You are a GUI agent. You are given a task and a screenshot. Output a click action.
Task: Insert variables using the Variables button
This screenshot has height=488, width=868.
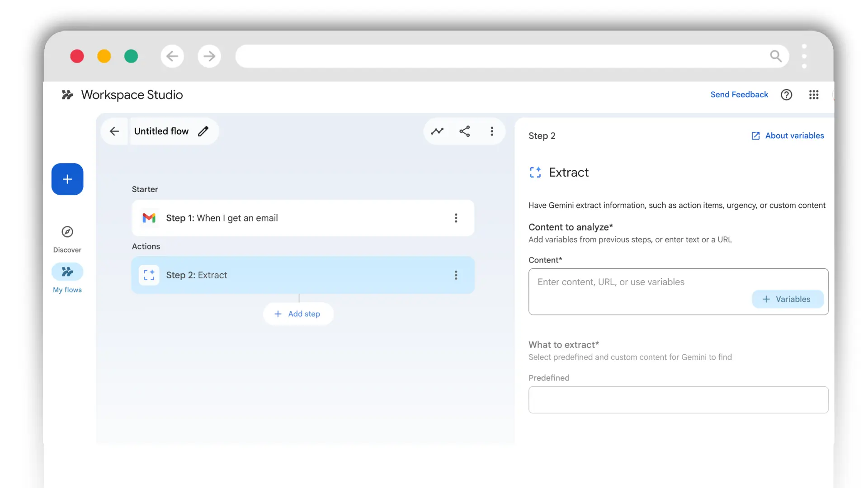pyautogui.click(x=787, y=299)
